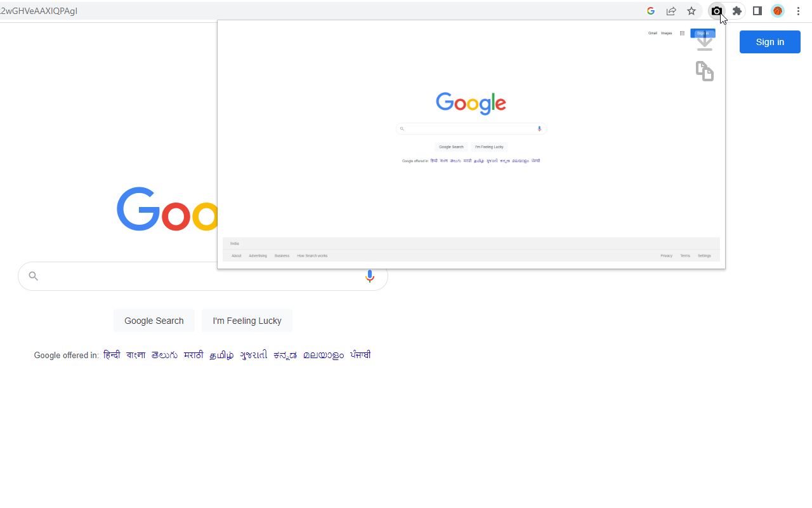Open the Chrome three-dot menu

click(797, 11)
